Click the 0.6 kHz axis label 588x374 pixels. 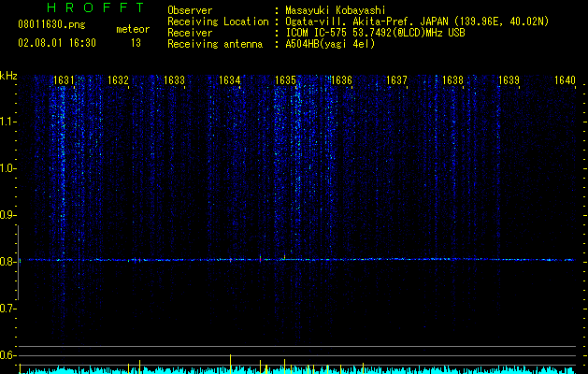[x=7, y=355]
